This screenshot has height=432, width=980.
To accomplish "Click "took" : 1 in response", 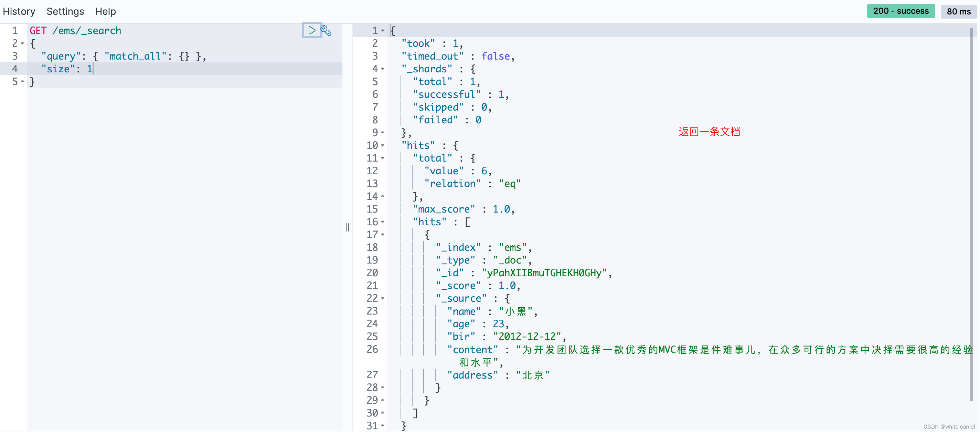I will point(432,43).
